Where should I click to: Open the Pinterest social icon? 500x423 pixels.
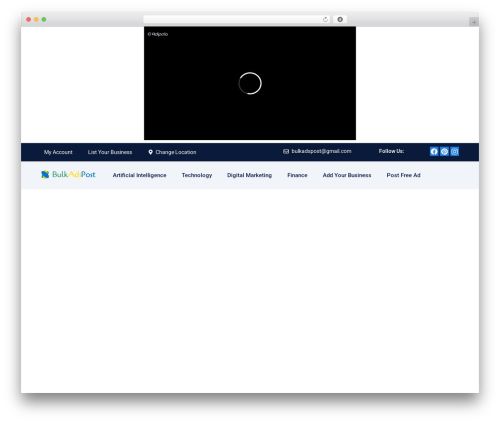click(x=444, y=152)
